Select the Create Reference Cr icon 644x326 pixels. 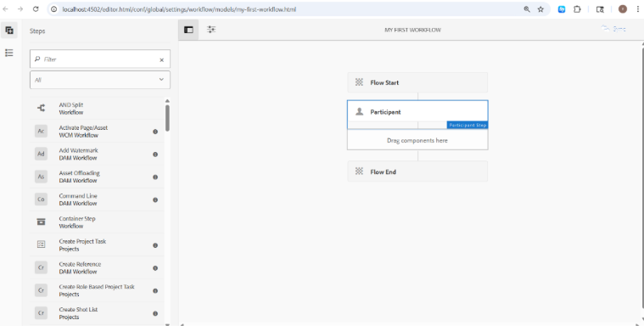41,267
